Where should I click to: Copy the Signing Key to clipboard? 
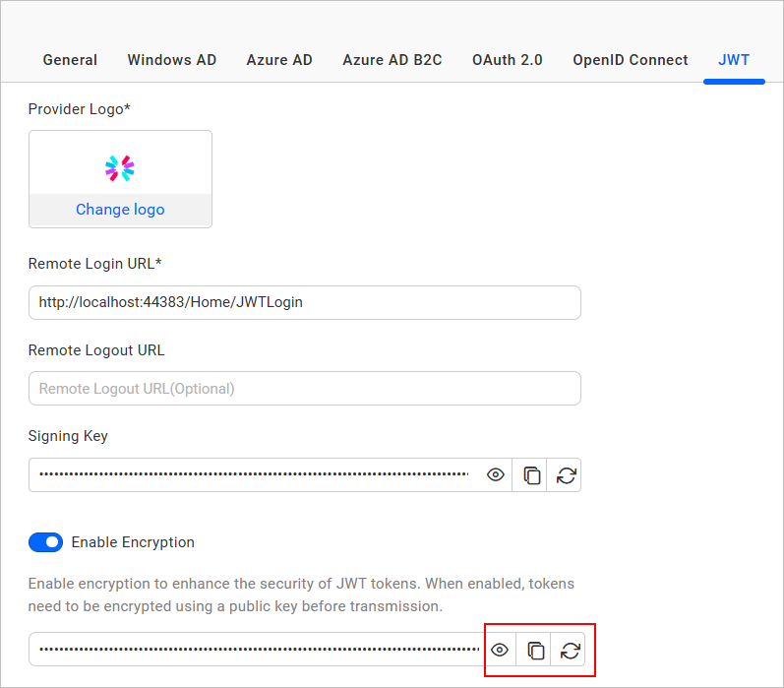pos(531,474)
